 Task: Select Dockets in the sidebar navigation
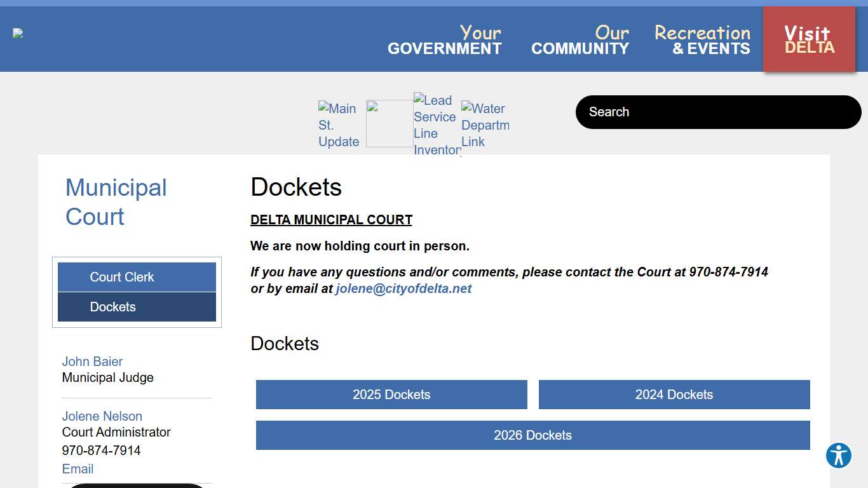137,307
